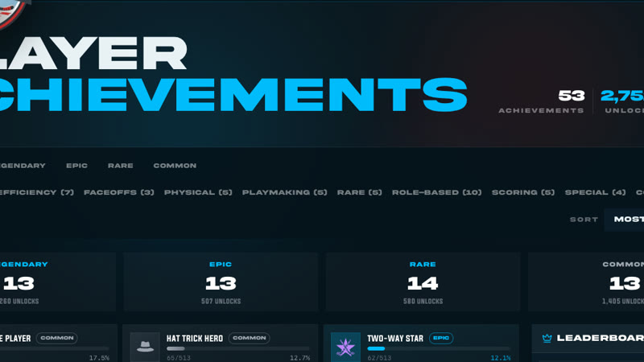Open the Common 13 summary card
The height and width of the screenshot is (362, 644).
(586, 282)
